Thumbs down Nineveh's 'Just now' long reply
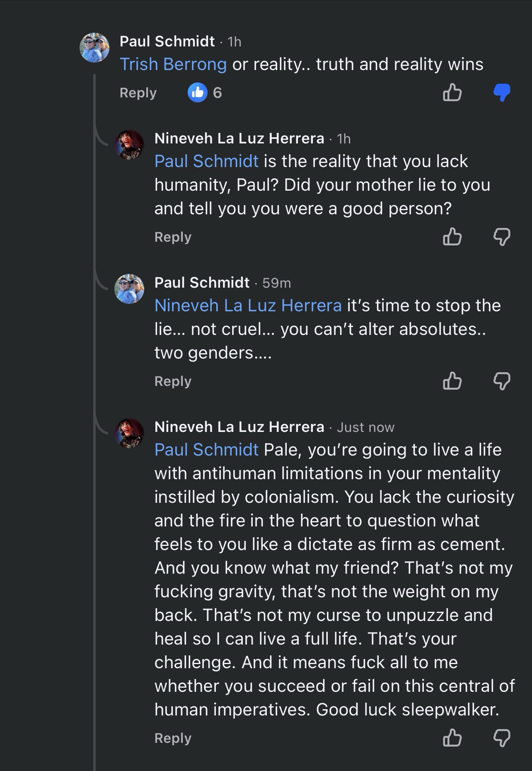The width and height of the screenshot is (532, 771). click(501, 738)
